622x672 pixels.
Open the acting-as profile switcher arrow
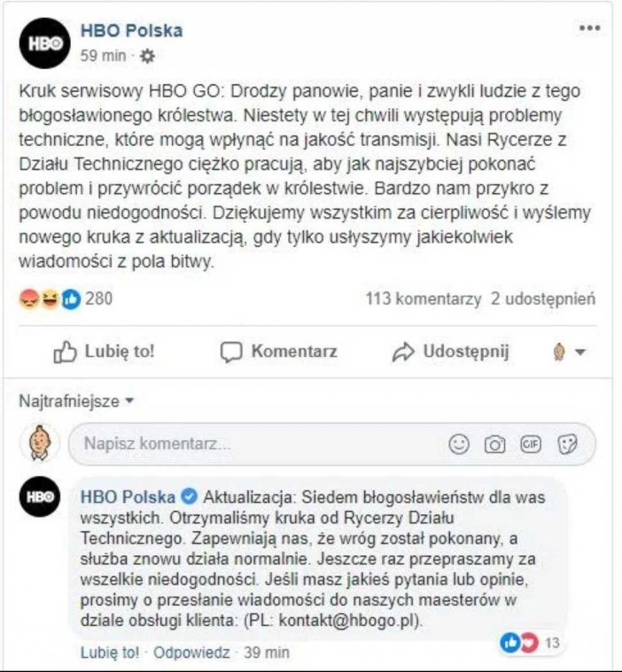(x=580, y=351)
